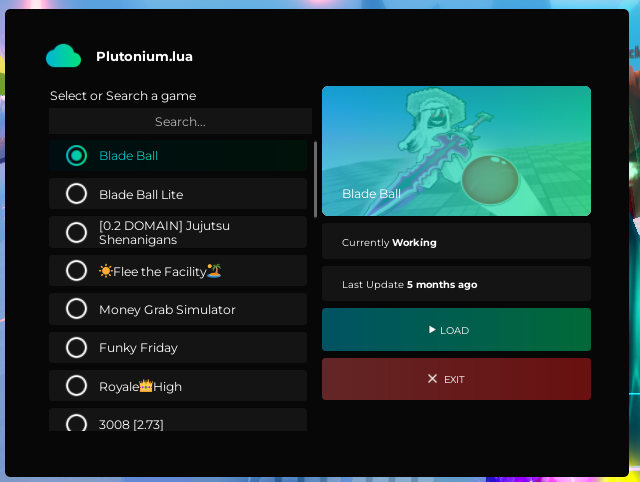Viewport: 640px width, 482px height.
Task: Click the game list vertical scrollbar
Action: click(x=316, y=180)
